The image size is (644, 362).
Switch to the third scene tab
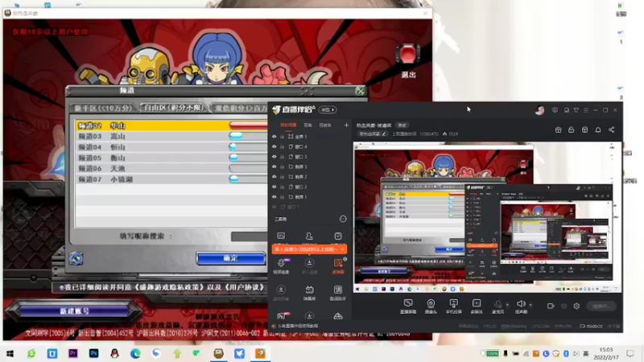pyautogui.click(x=325, y=125)
